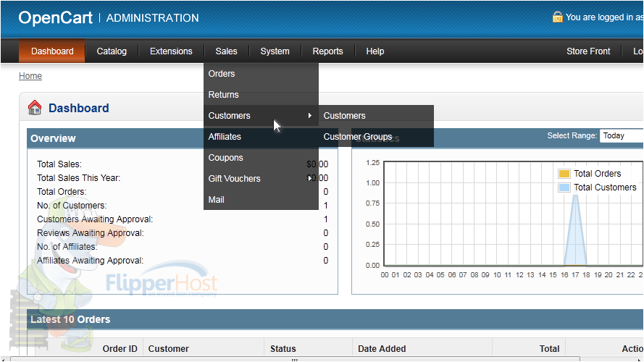Open the Reports menu
The height and width of the screenshot is (362, 644).
327,51
